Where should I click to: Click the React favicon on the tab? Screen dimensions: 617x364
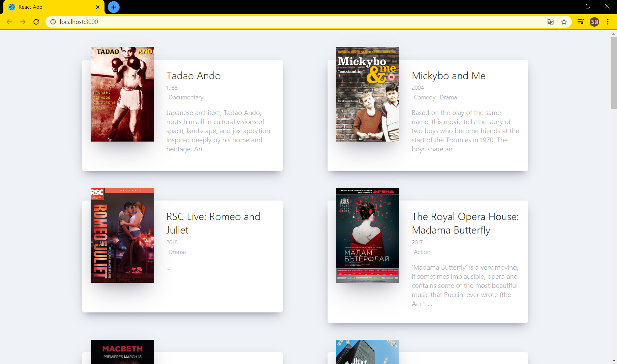tap(12, 7)
